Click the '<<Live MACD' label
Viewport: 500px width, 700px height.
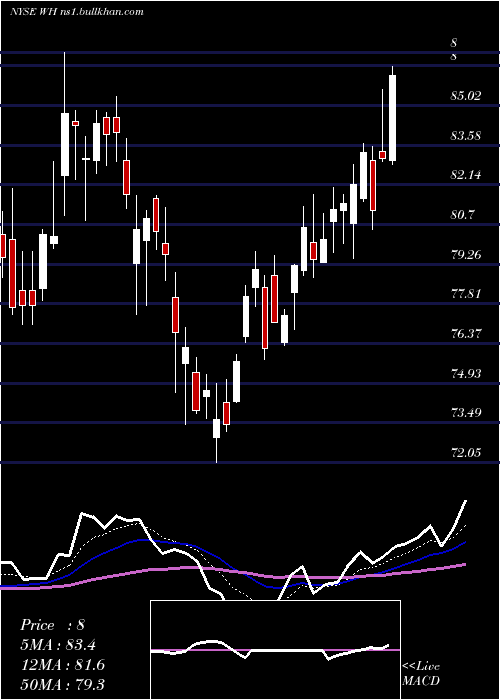pyautogui.click(x=421, y=673)
